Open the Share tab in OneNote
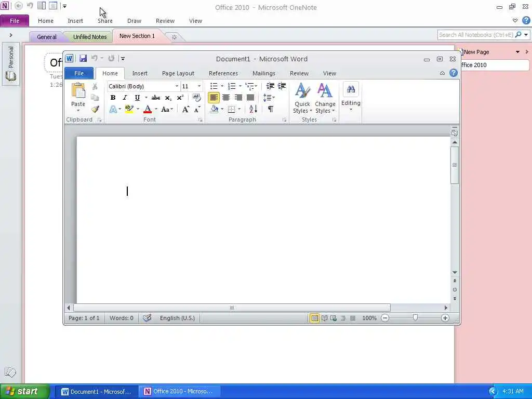Viewport: 532px width, 399px height. click(x=105, y=21)
